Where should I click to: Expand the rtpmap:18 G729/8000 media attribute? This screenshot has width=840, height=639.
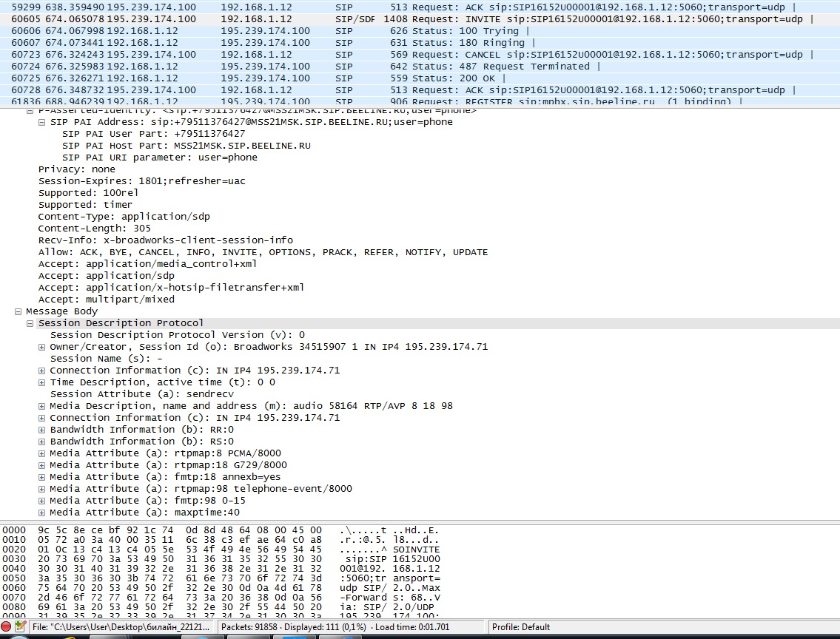(42, 465)
